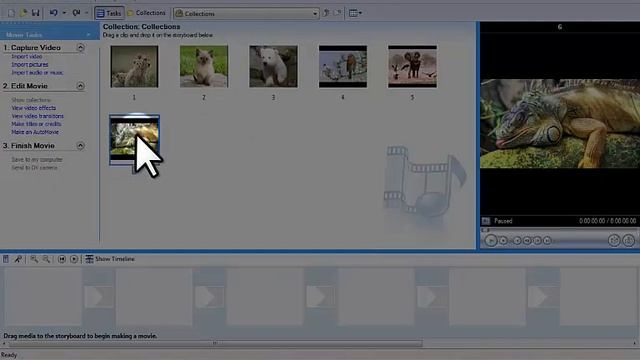
Task: Click the storyboard scroll right arrow
Action: point(635,343)
